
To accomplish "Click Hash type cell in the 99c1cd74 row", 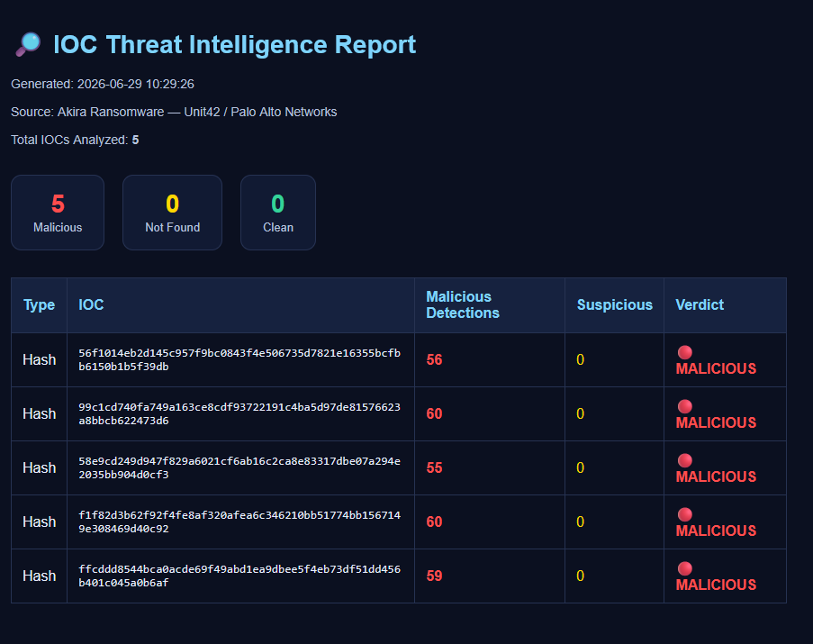I will tap(39, 413).
